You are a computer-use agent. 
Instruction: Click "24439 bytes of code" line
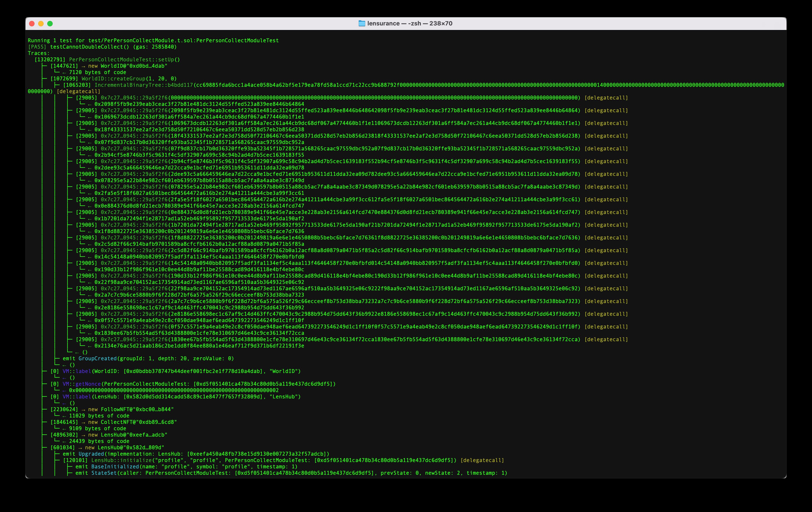tap(99, 441)
